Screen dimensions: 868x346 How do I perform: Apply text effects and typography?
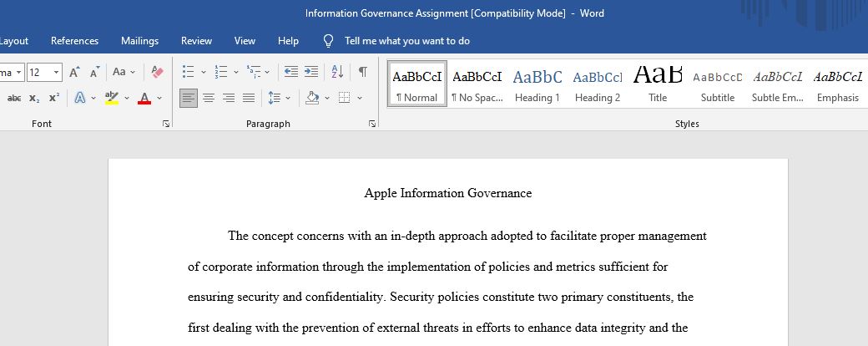(x=80, y=98)
